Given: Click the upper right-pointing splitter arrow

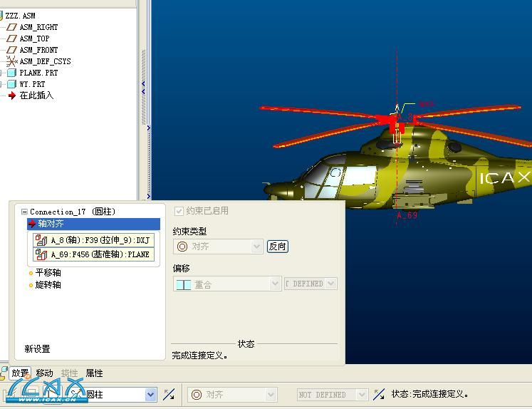Looking at the screenshot, I should point(149,128).
